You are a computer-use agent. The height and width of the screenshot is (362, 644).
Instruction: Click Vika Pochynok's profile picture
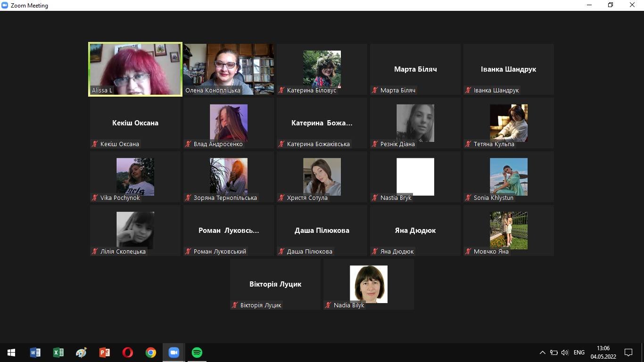pos(135,177)
